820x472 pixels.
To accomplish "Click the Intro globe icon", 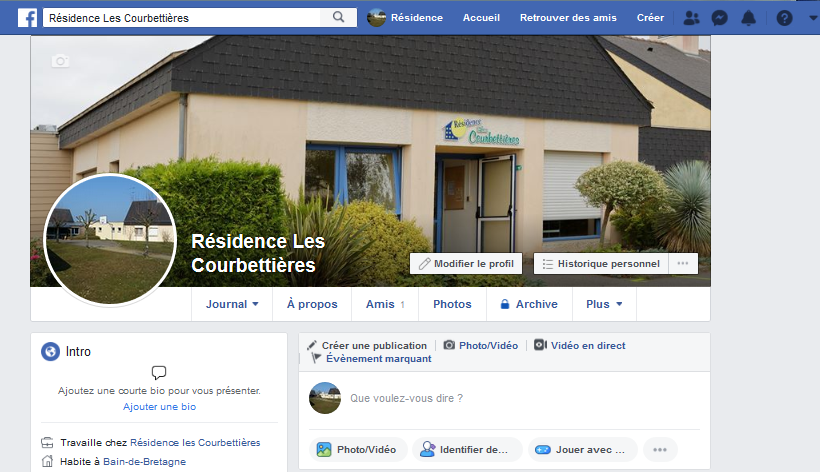I will [50, 351].
